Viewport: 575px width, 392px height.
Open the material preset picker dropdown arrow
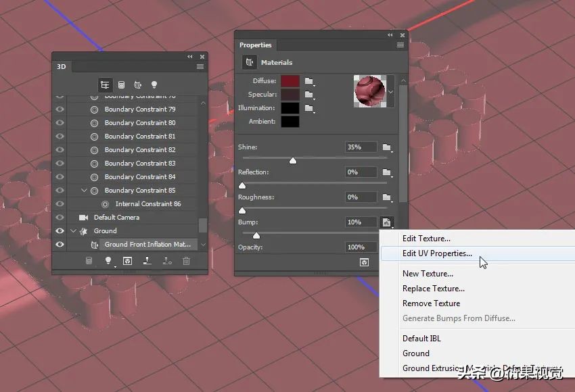(x=390, y=92)
